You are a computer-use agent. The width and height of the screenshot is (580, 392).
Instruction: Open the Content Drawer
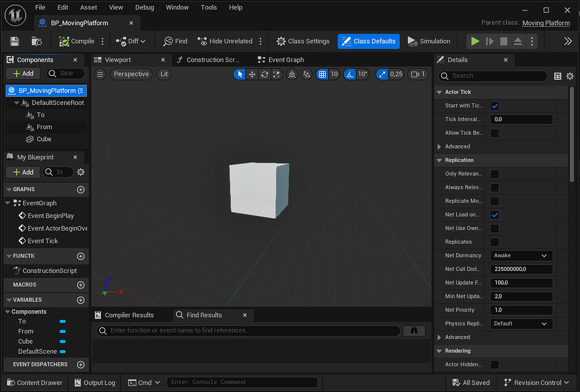(34, 382)
